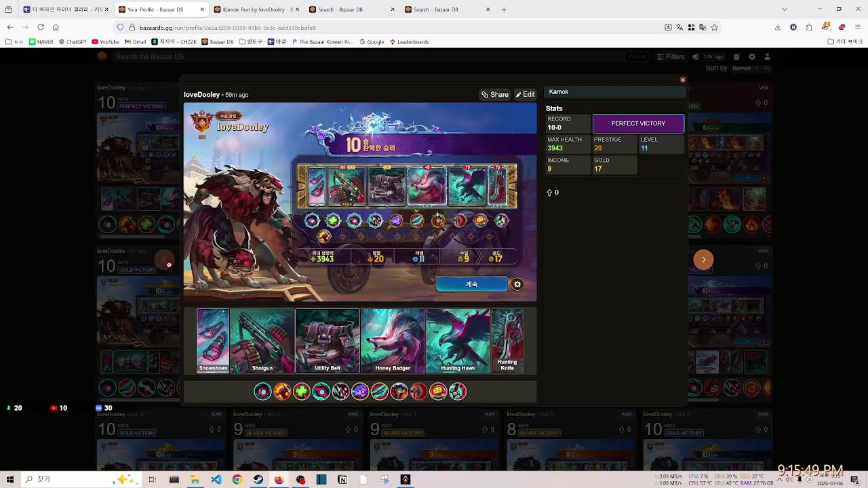The image size is (868, 488).
Task: Open the browser application menu
Action: 858,27
